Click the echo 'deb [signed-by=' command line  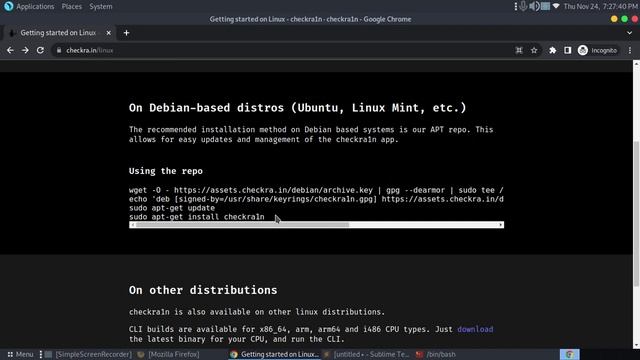pyautogui.click(x=316, y=199)
